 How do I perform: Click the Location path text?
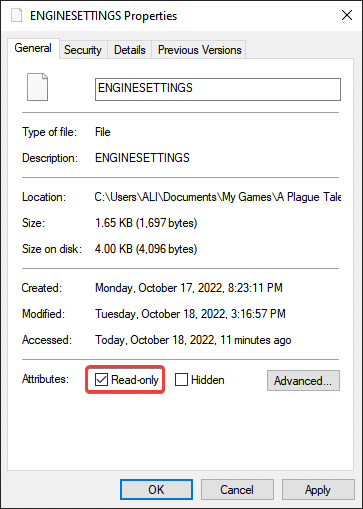point(218,197)
